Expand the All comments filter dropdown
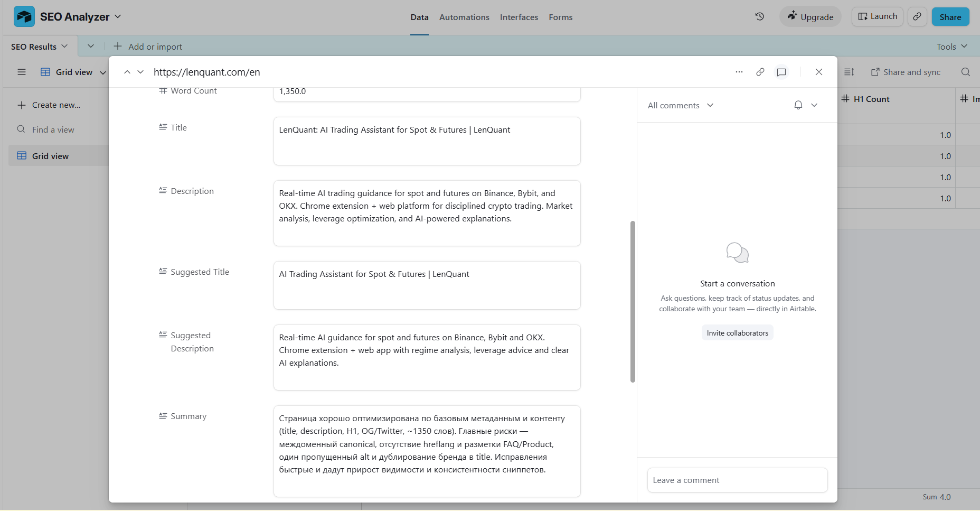980x511 pixels. (681, 105)
